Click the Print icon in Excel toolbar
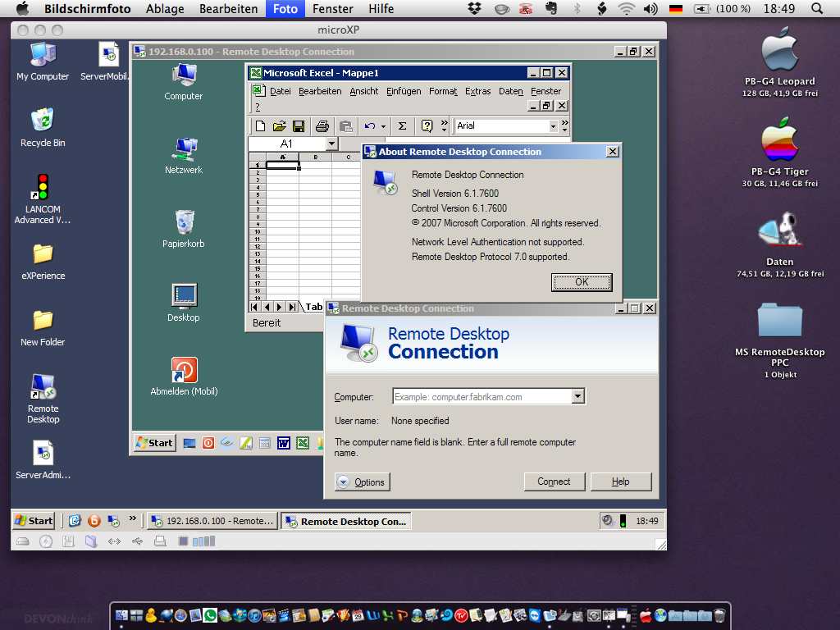Screen dimensions: 840x630 click(322, 126)
